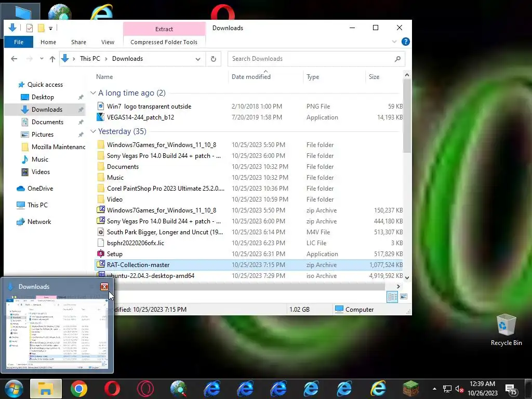Open Videos in the navigation pane
The image size is (532, 399).
click(x=41, y=171)
